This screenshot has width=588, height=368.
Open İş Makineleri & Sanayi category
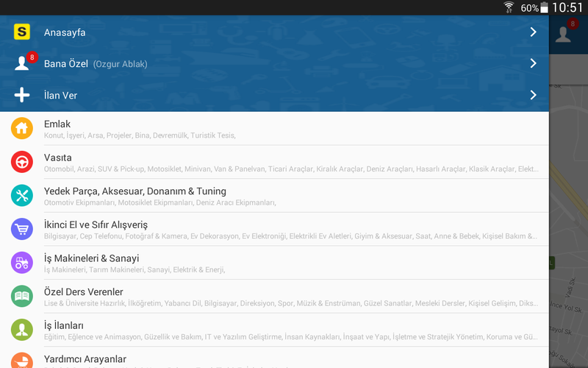274,263
